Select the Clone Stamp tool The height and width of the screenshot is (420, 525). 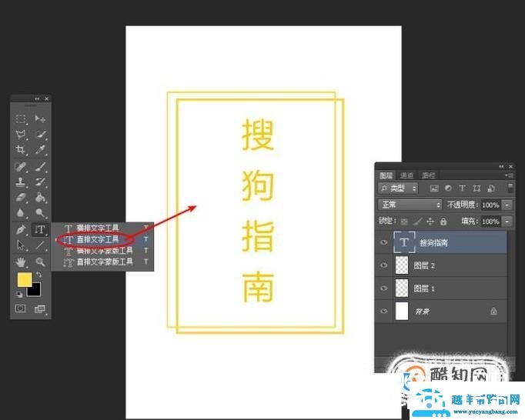pyautogui.click(x=21, y=182)
